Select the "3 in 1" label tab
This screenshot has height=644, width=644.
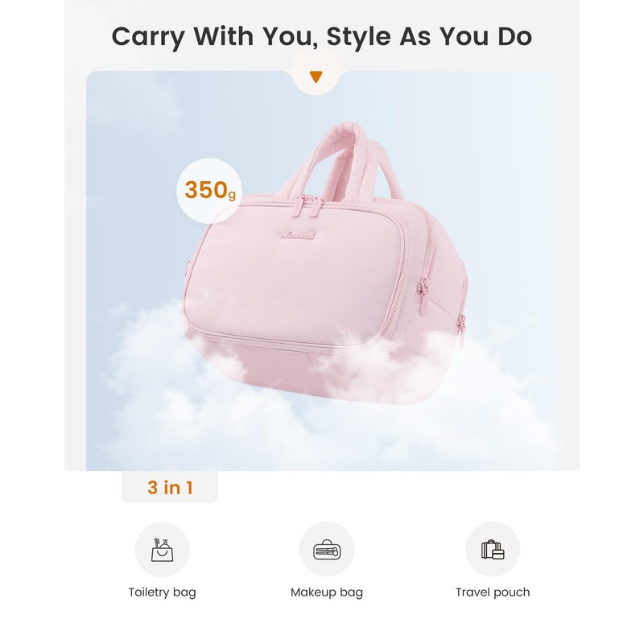(x=170, y=487)
